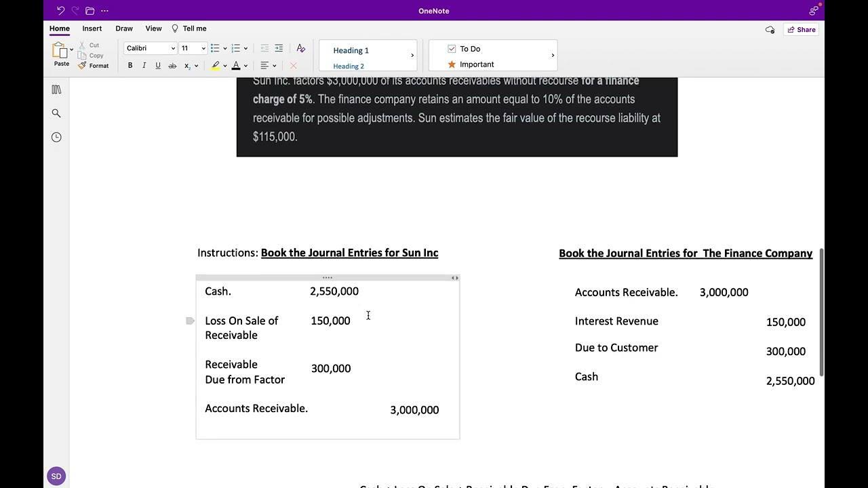Toggle bold formatting
Screen dimensions: 868x488
coord(130,66)
